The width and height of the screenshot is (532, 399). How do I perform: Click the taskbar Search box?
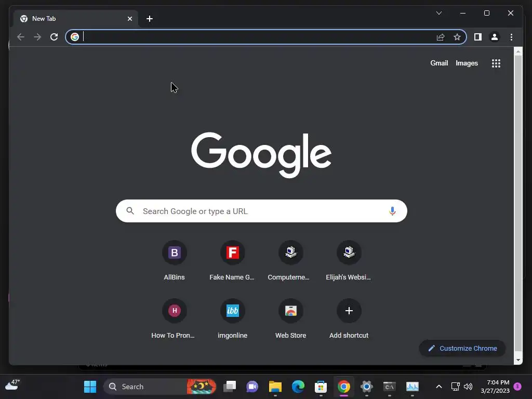pyautogui.click(x=160, y=387)
